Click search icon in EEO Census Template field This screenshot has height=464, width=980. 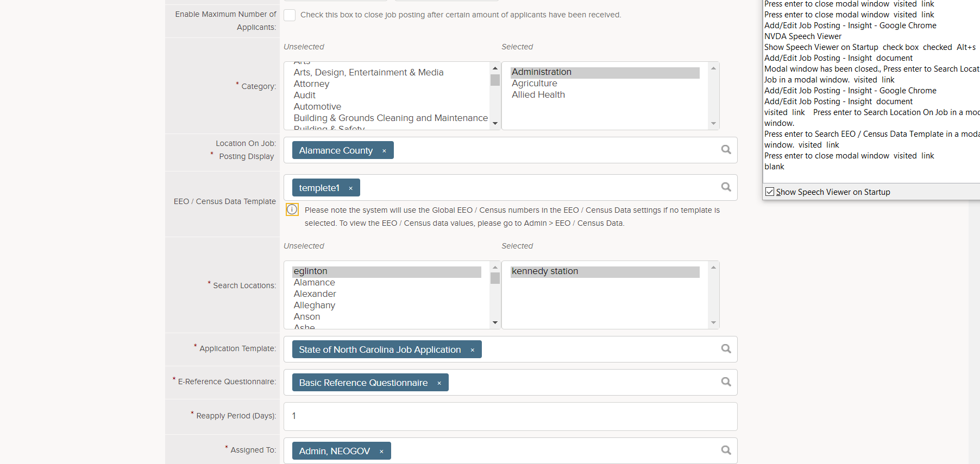[x=726, y=187]
